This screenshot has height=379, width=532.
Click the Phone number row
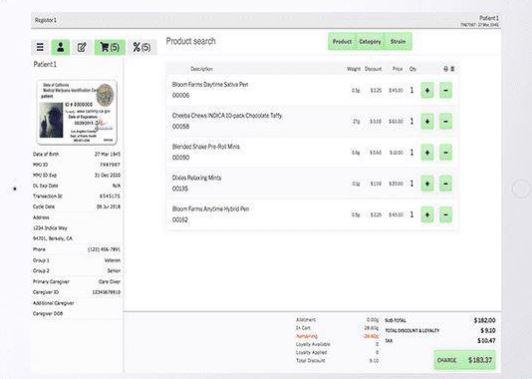(77, 249)
